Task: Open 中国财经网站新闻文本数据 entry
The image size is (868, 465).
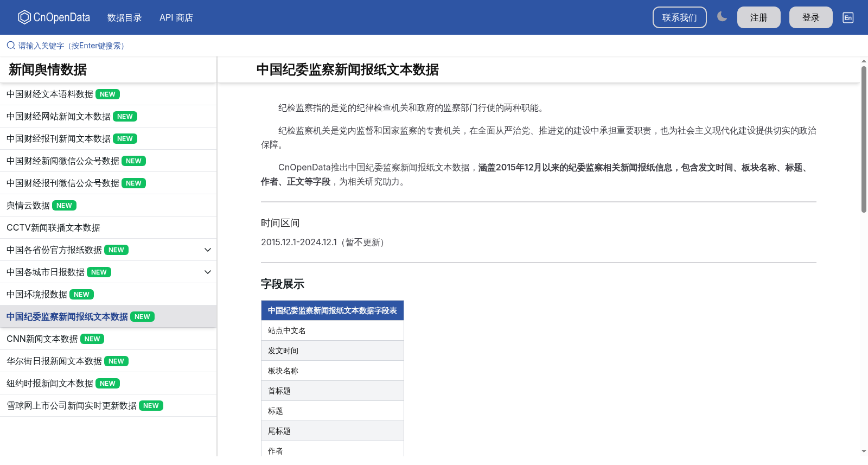Action: (108, 116)
